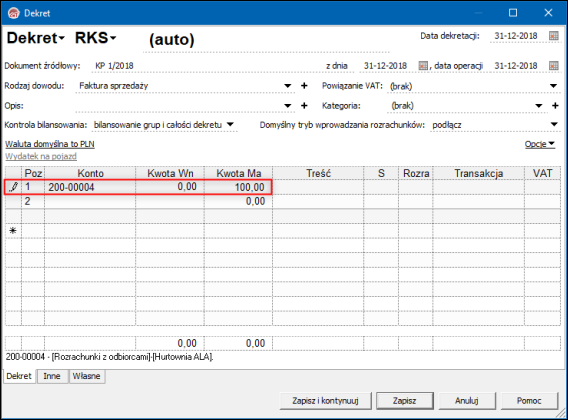Click the Anuluj button
The height and width of the screenshot is (420, 568).
click(x=467, y=401)
